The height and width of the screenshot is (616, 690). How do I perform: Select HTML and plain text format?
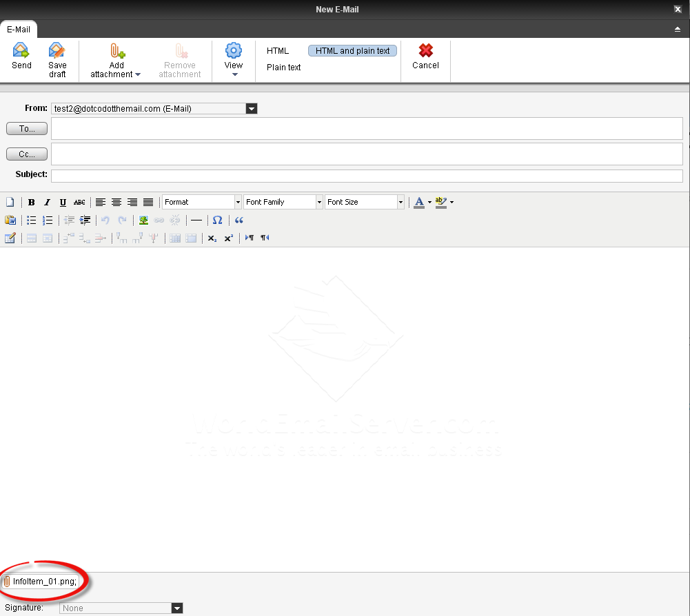352,50
